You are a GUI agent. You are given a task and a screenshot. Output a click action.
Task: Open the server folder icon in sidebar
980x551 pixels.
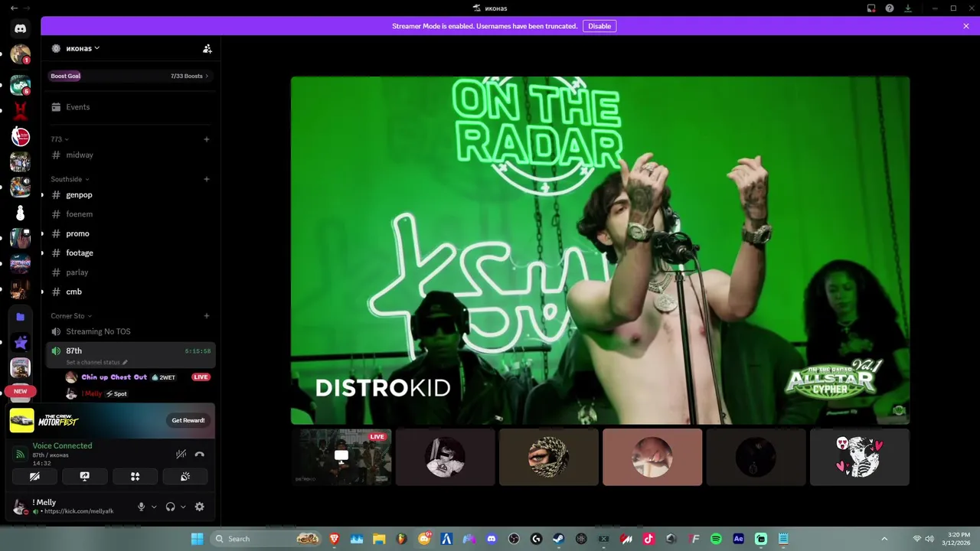(x=21, y=317)
